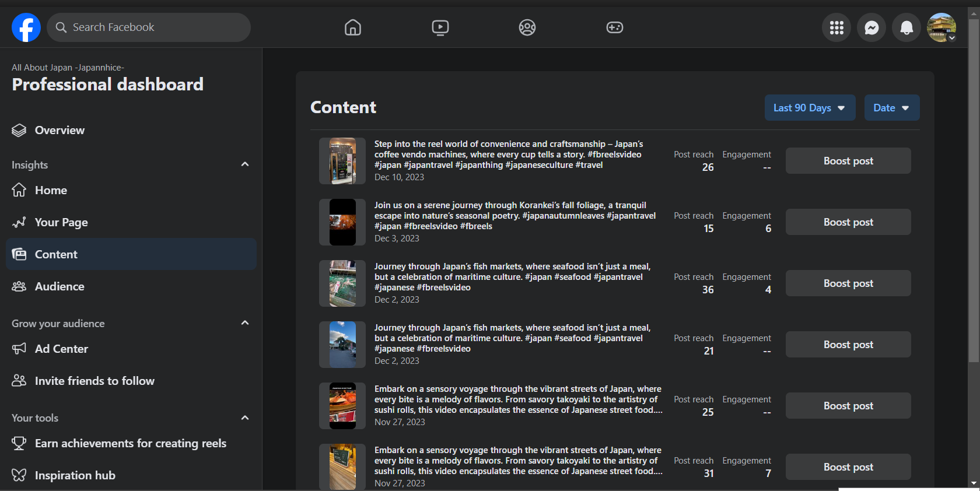Open the Date sort dropdown
The image size is (980, 491).
pyautogui.click(x=891, y=108)
